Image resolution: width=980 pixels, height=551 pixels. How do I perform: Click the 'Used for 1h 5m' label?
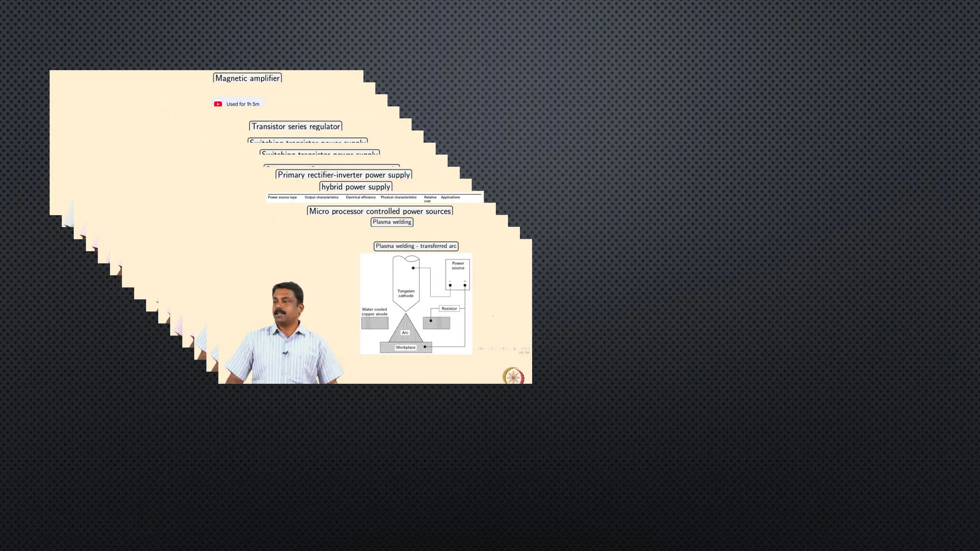point(243,104)
